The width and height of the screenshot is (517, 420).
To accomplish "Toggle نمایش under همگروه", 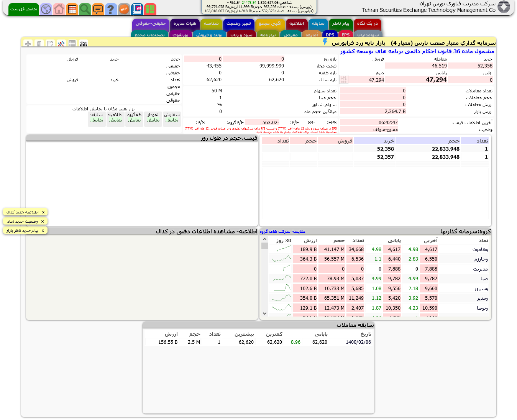I will (134, 120).
